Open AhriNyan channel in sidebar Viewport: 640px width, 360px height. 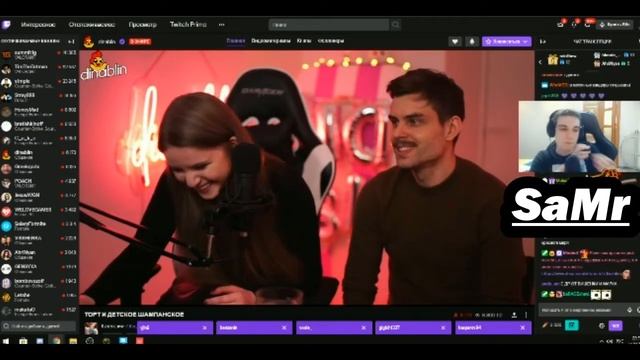click(x=39, y=254)
